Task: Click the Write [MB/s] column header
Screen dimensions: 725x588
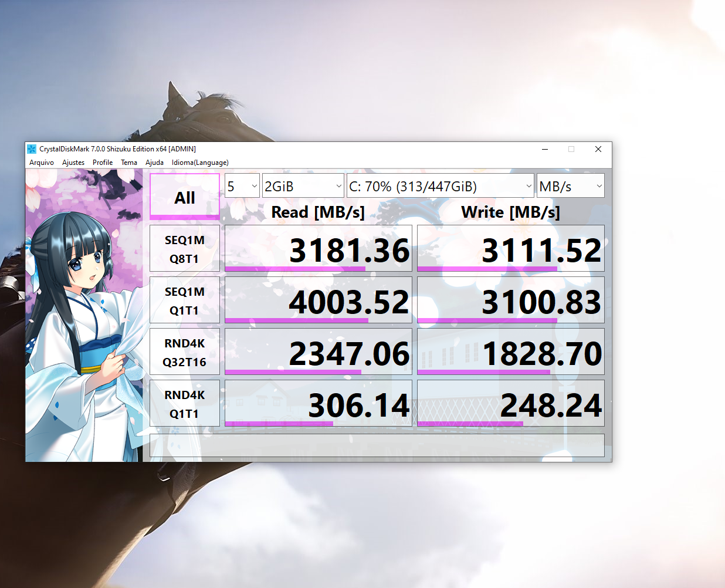Action: [511, 212]
